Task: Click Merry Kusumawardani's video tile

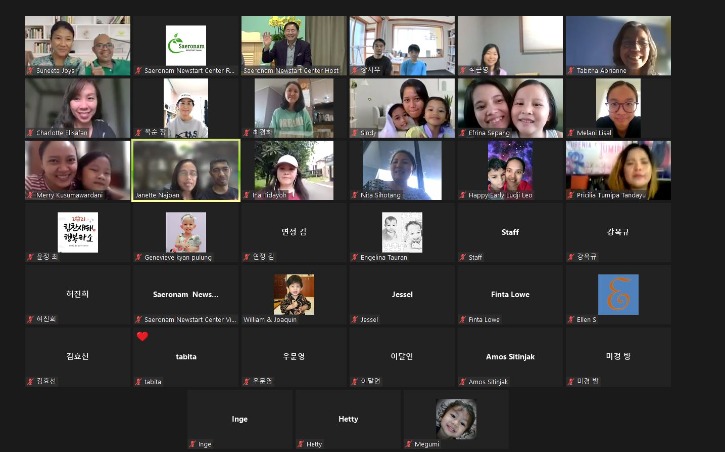Action: [x=78, y=171]
